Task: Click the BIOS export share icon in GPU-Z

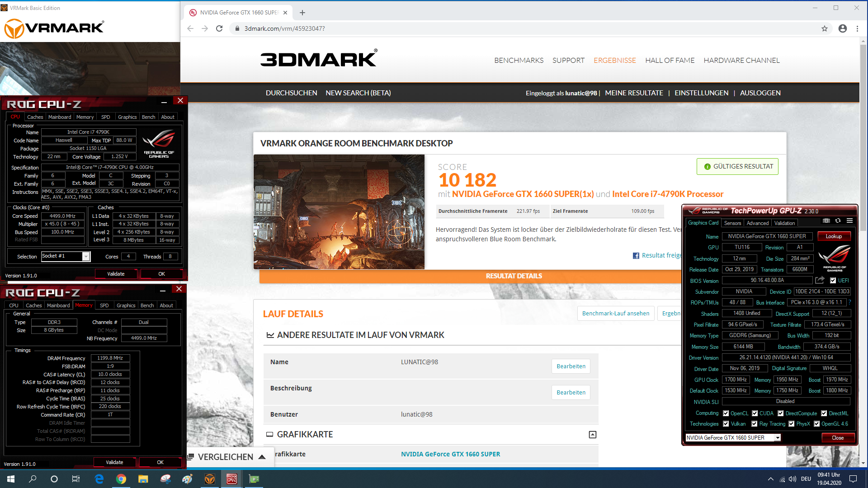Action: click(x=820, y=280)
